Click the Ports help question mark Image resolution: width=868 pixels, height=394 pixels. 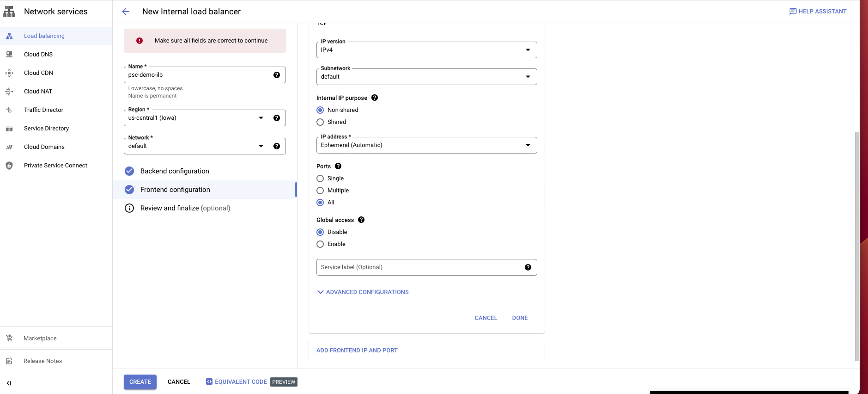click(338, 166)
